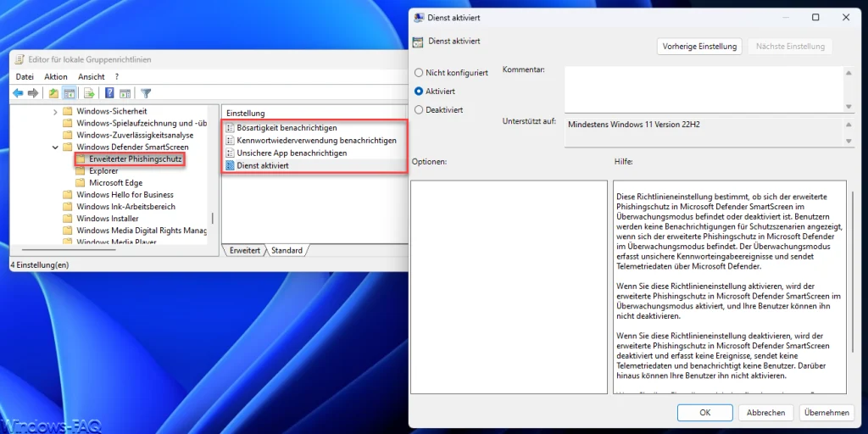The width and height of the screenshot is (868, 434).
Task: Select Windows Defender SmartScreen folder label
Action: [132, 147]
